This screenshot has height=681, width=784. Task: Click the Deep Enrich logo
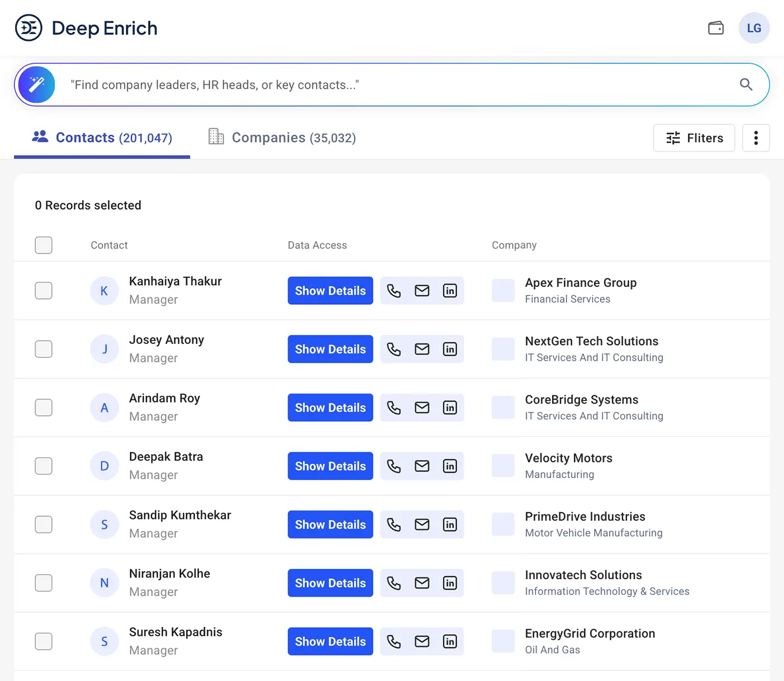click(x=86, y=28)
